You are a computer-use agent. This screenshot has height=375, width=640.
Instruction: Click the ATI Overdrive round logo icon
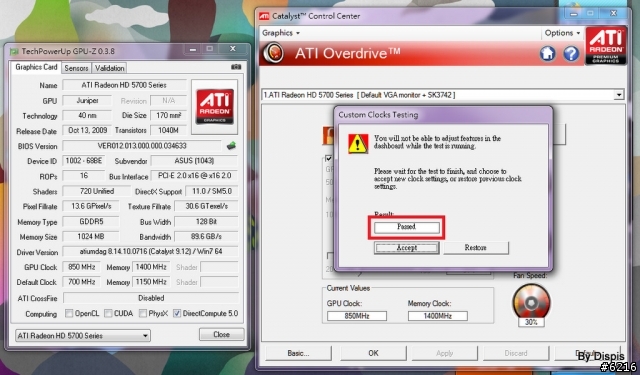pos(273,53)
